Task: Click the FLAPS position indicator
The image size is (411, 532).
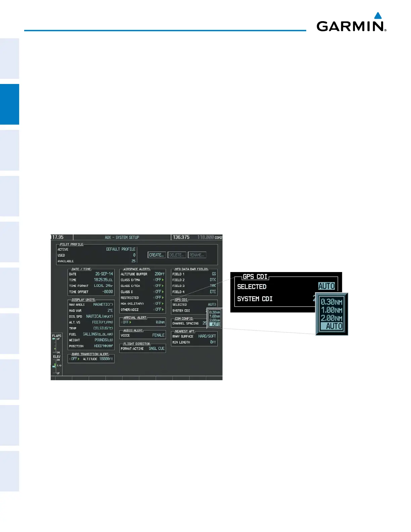Action: click(56, 344)
